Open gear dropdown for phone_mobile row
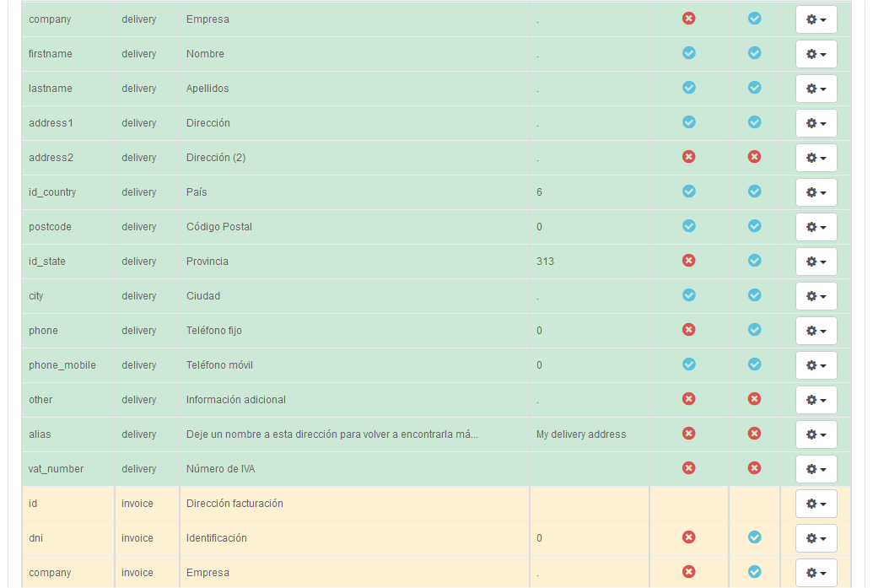This screenshot has height=588, width=873. [x=816, y=365]
